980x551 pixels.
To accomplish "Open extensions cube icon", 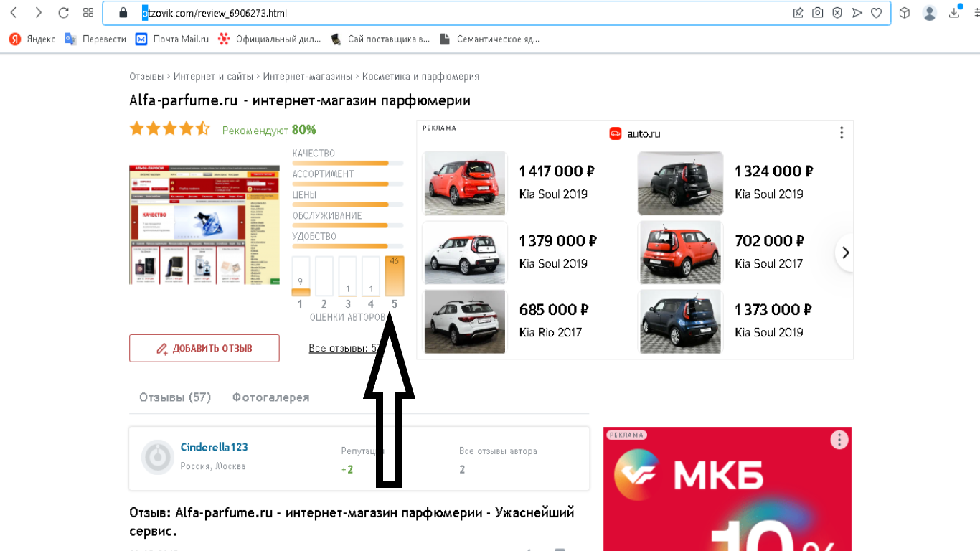I will pos(905,12).
